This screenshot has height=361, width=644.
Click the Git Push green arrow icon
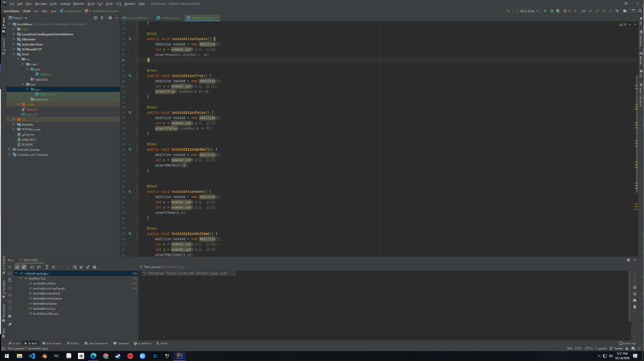pos(603,11)
